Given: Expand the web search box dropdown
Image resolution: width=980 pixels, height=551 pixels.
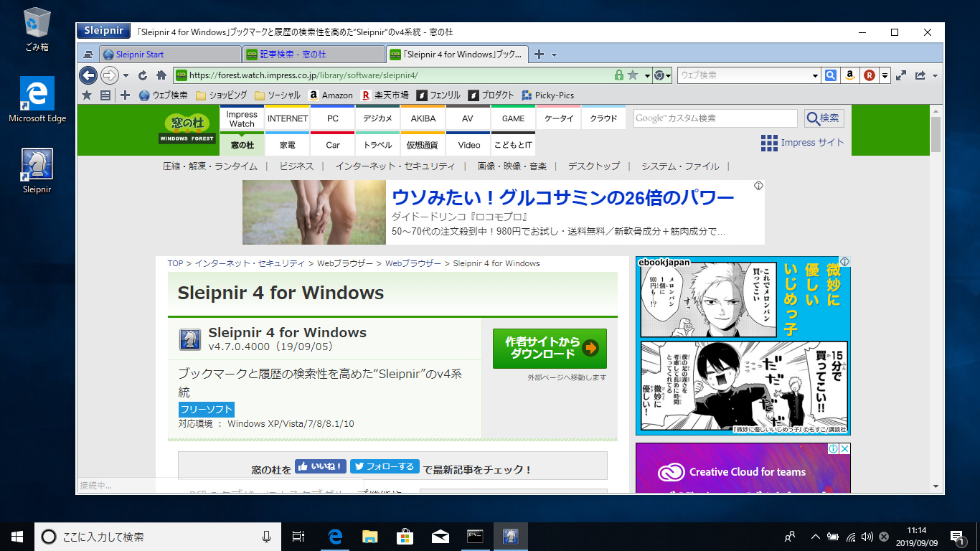Looking at the screenshot, I should [x=815, y=75].
